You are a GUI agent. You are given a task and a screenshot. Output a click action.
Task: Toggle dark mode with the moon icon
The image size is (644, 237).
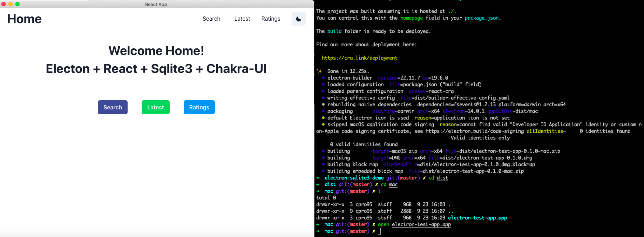coord(299,19)
